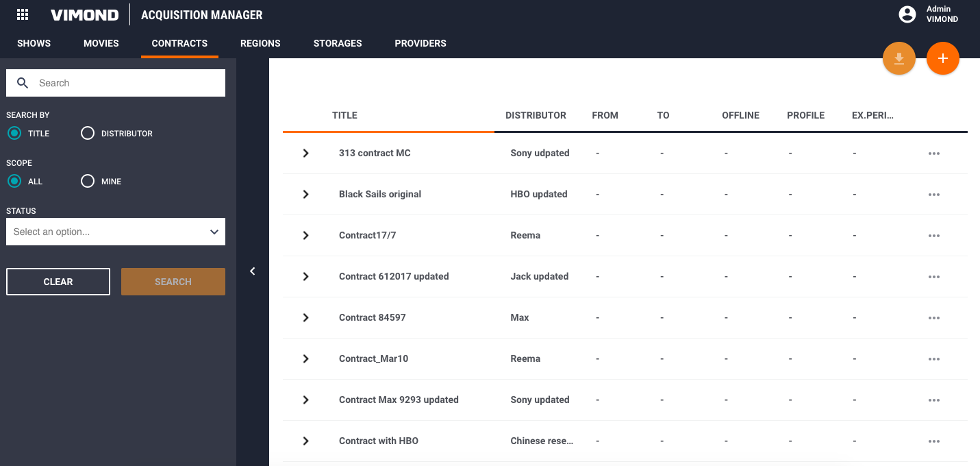The height and width of the screenshot is (466, 980).
Task: Expand the Contract Max 9293 updated row
Action: [x=306, y=400]
